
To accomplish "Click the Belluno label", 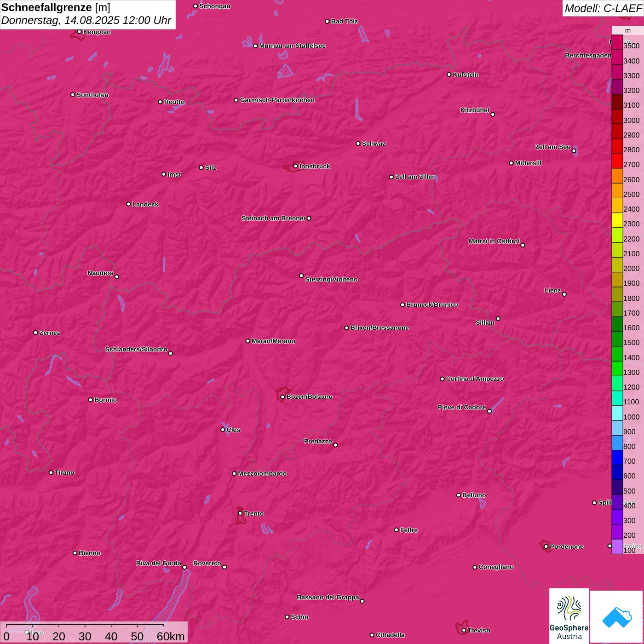I will click(x=474, y=495).
